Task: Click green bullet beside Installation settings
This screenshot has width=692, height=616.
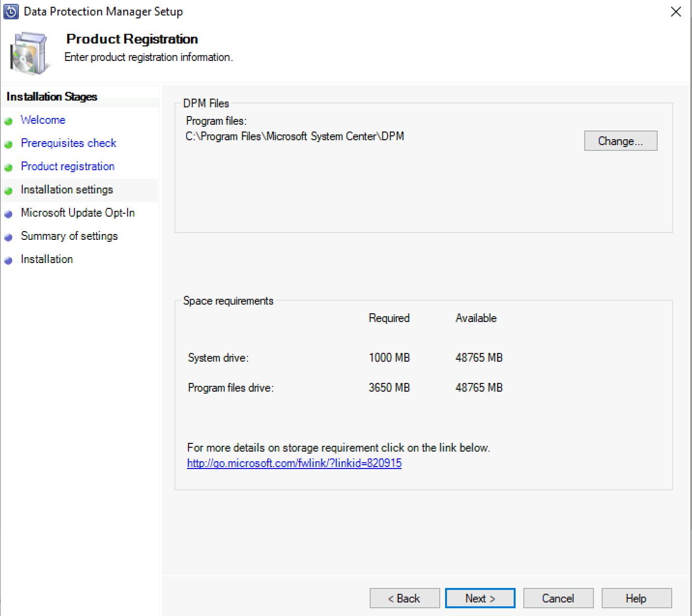Action: [8, 191]
